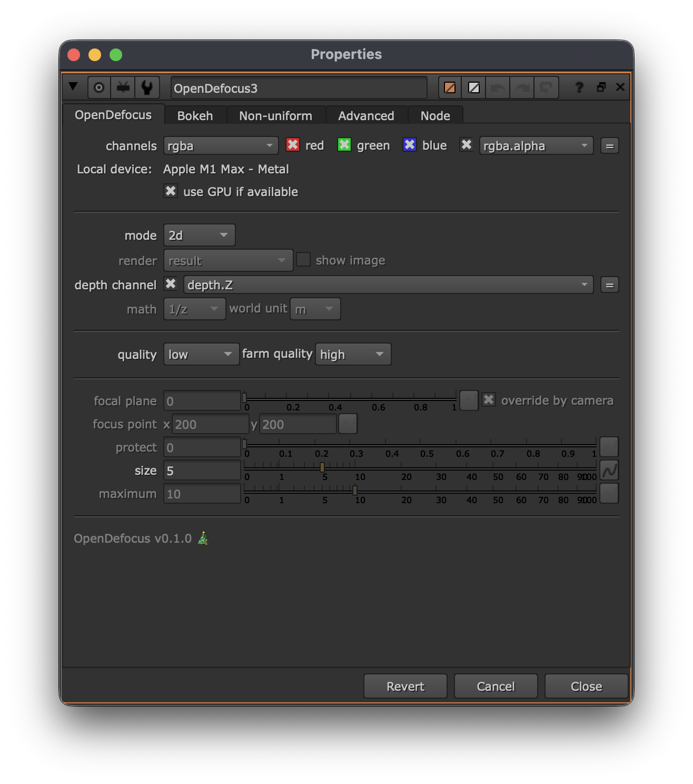Open the mode dropdown showing 2d
Image resolution: width=693 pixels, height=784 pixels.
point(199,235)
